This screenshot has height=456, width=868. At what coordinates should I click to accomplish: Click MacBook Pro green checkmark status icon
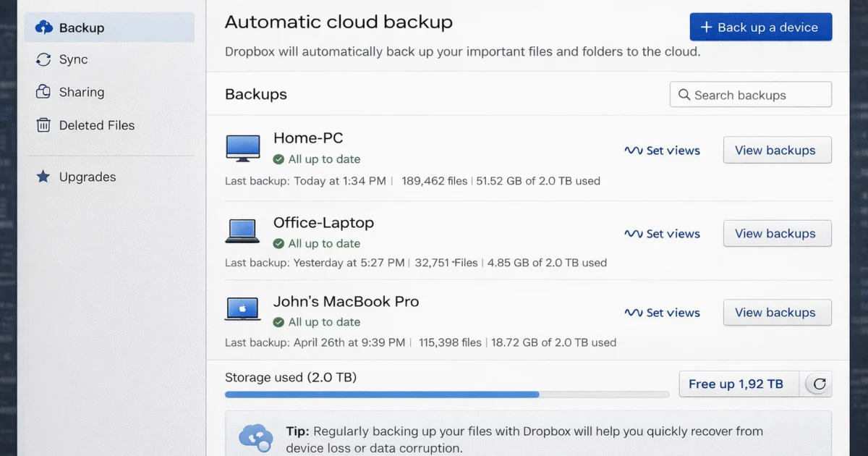[278, 322]
